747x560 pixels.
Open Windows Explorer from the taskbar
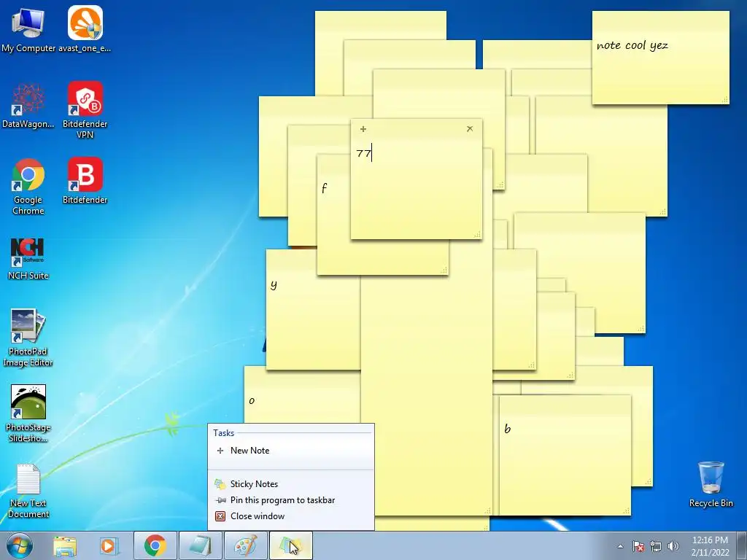point(65,546)
